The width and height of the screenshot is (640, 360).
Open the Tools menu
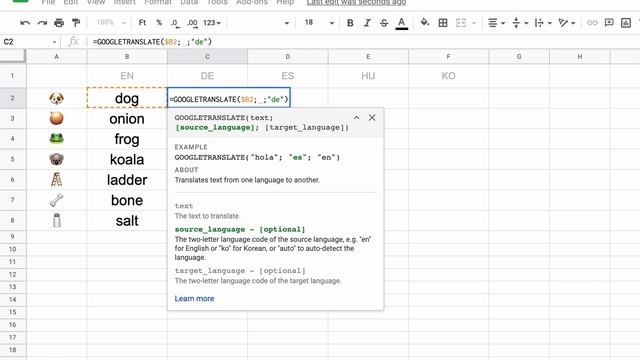[x=217, y=2]
